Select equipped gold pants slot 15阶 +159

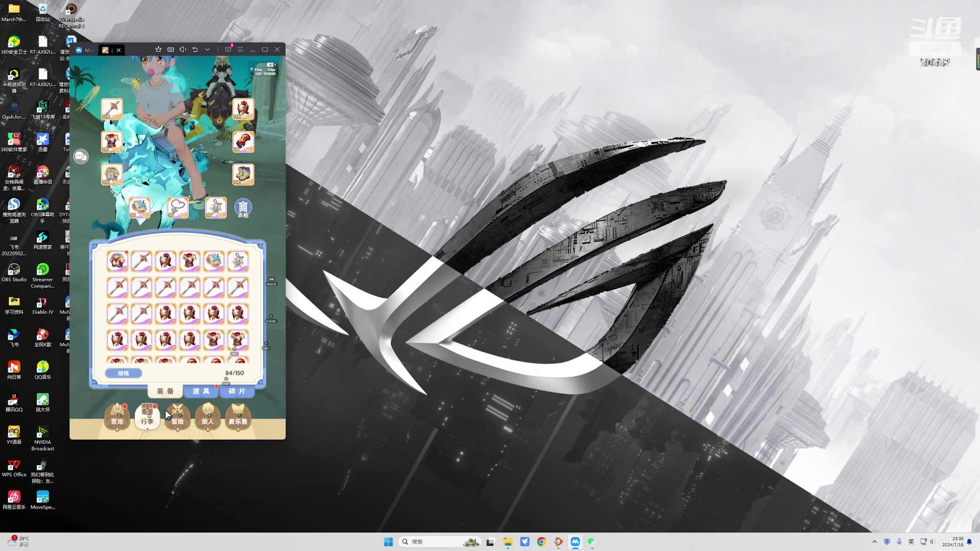click(112, 174)
